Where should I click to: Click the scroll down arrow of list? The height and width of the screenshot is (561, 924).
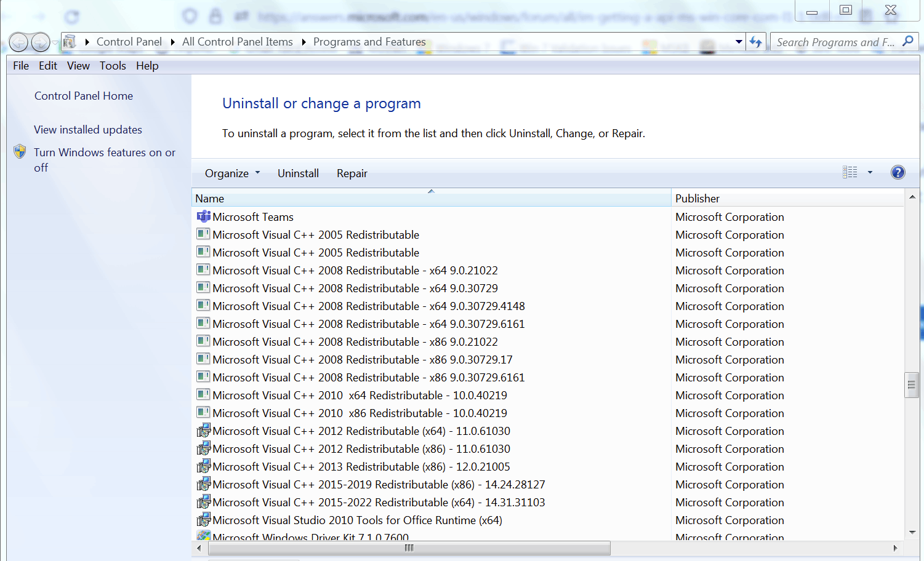pyautogui.click(x=912, y=533)
